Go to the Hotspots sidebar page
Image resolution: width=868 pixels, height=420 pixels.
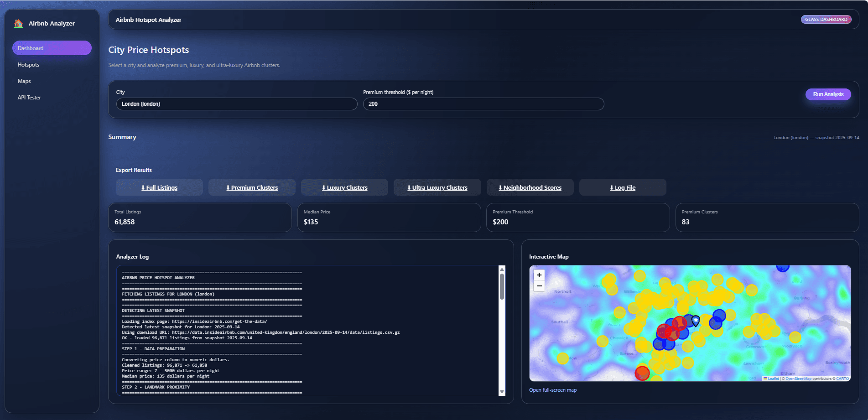coord(28,65)
